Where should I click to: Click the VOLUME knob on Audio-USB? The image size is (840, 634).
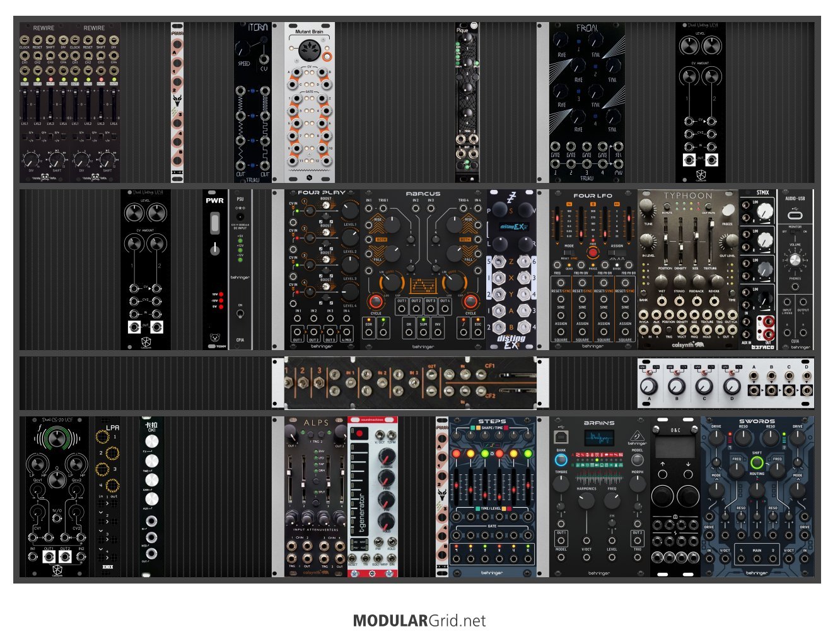795,260
